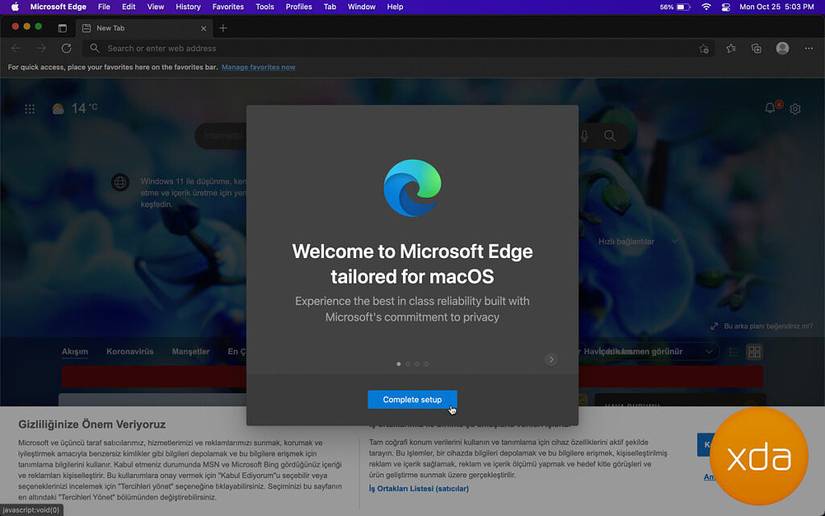Open Control Center in menu bar
The height and width of the screenshot is (516, 825).
coord(726,7)
